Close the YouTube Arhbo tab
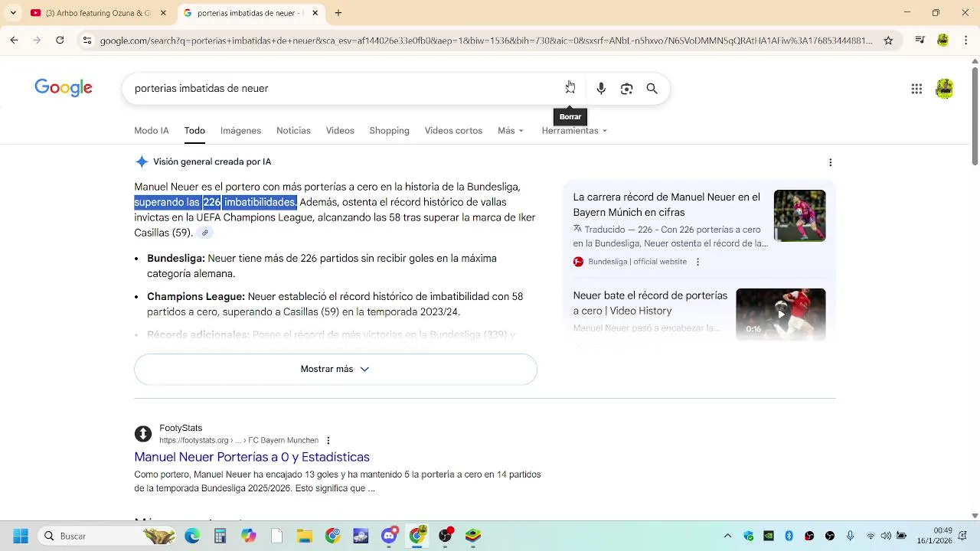 point(165,13)
